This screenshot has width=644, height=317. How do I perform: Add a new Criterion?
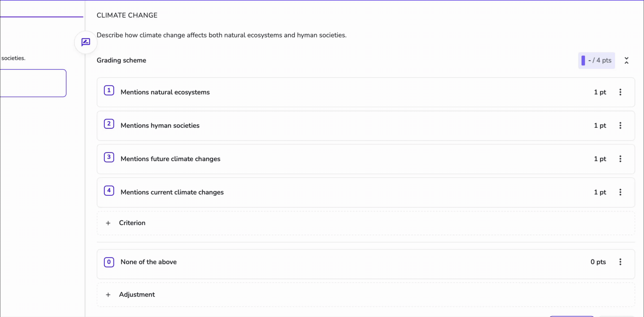tap(366, 223)
